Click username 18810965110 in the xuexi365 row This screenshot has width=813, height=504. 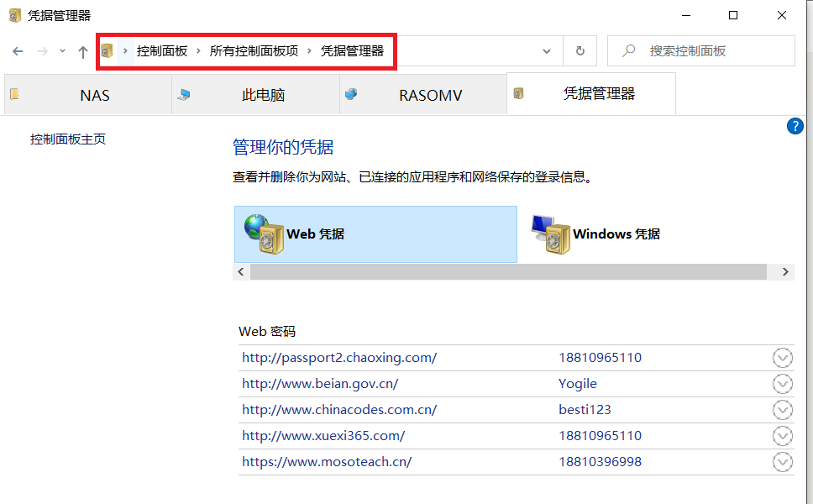(600, 436)
